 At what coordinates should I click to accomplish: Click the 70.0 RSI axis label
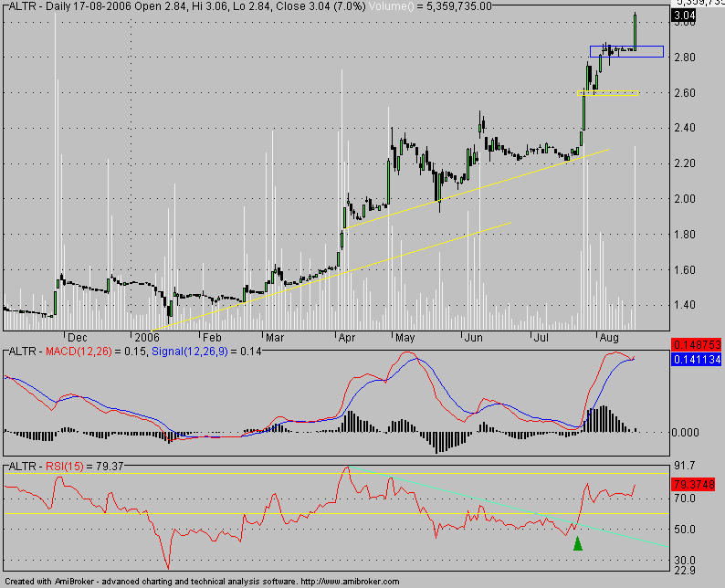[684, 499]
